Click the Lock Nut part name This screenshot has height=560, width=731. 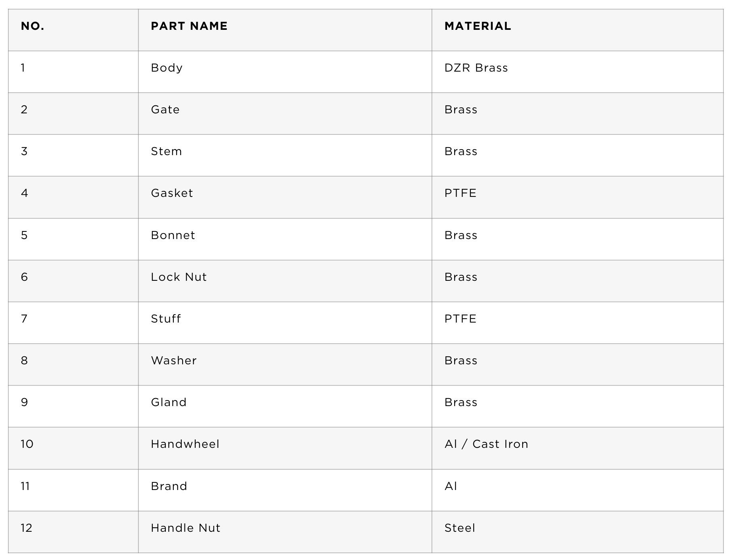(179, 277)
